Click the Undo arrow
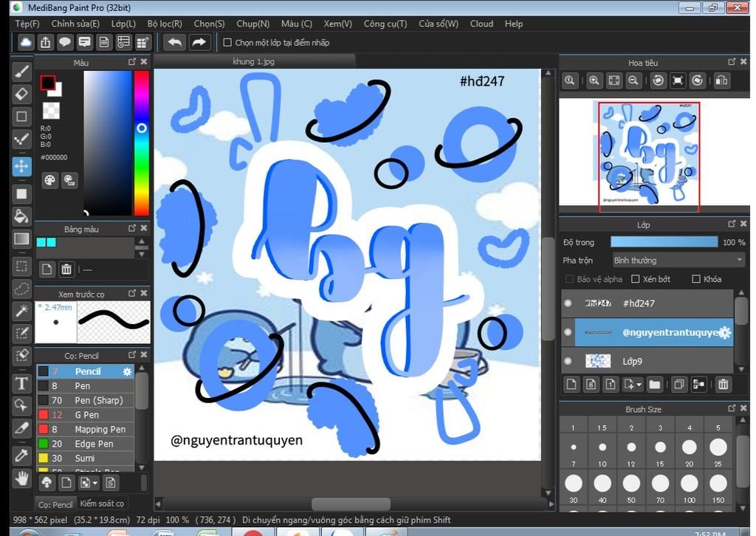The image size is (756, 536). tap(174, 42)
